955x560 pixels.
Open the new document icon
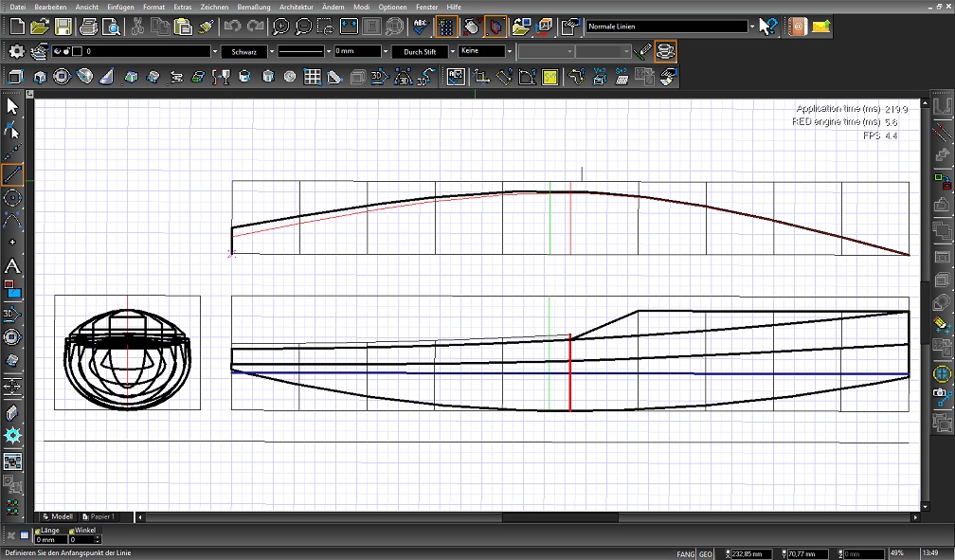click(x=17, y=27)
